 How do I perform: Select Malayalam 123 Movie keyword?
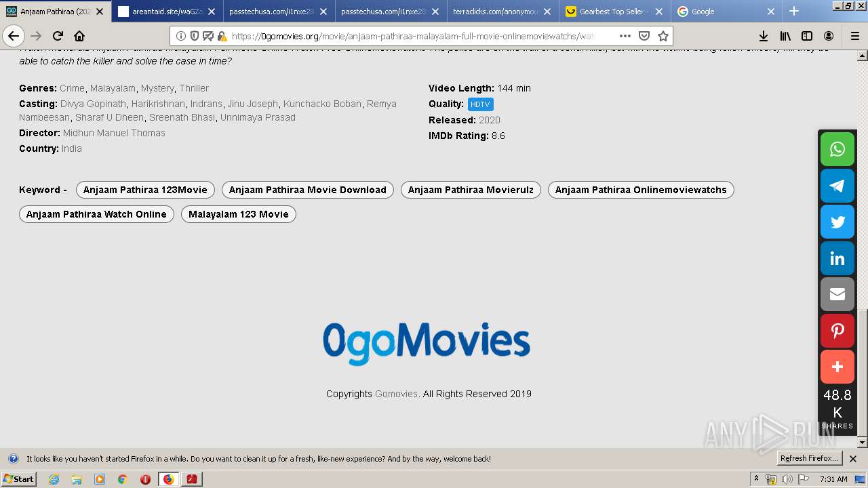pyautogui.click(x=239, y=214)
